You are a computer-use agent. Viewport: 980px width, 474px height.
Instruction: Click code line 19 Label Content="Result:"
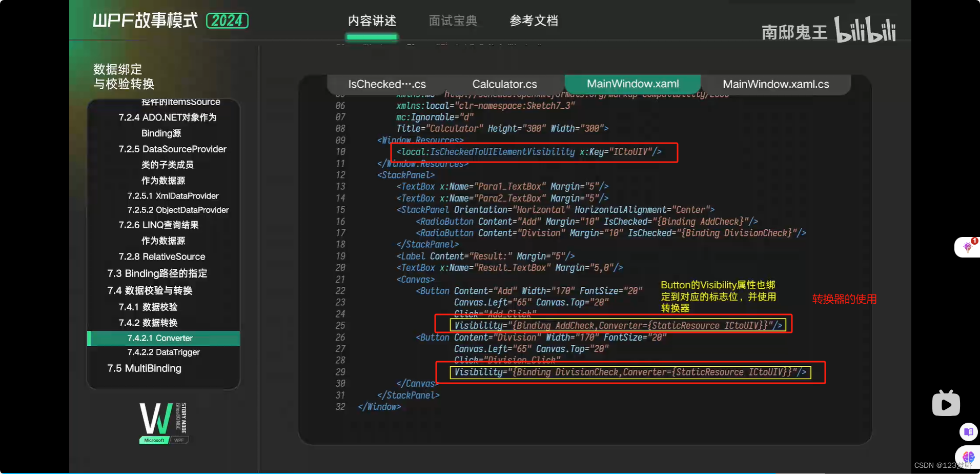pos(485,256)
